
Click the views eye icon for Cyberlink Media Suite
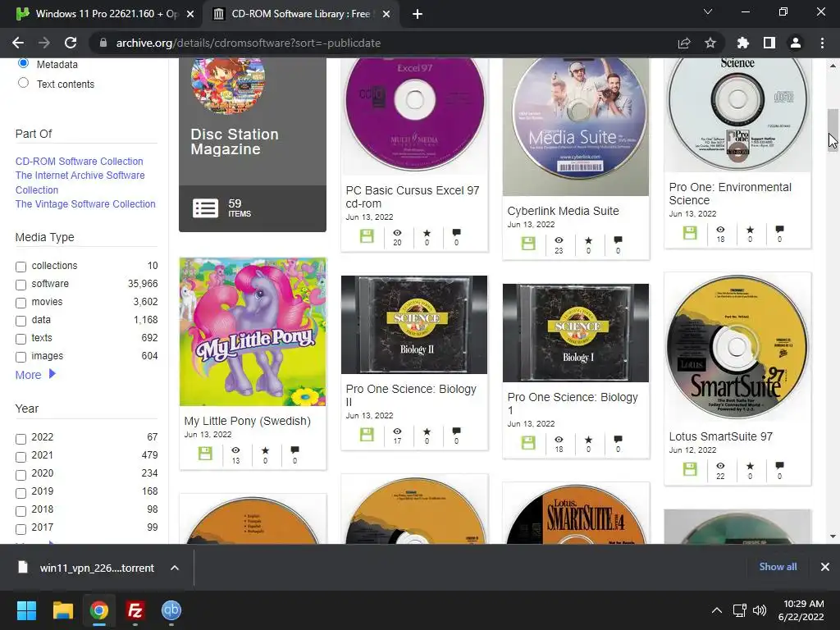(x=559, y=240)
